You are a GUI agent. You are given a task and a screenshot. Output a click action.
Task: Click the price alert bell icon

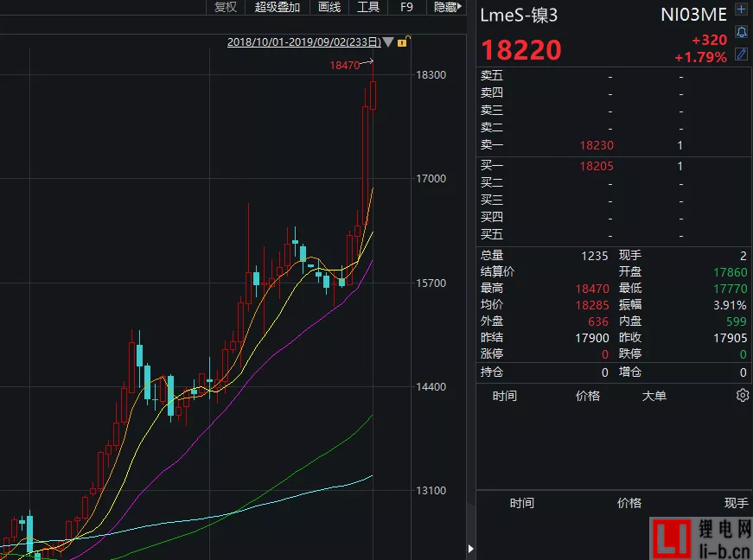741,32
